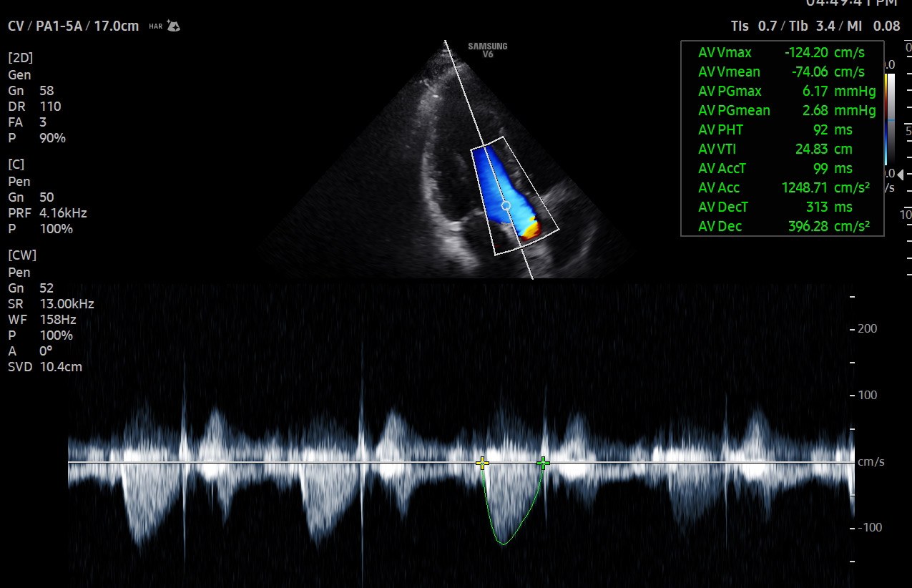Select the AV PGmean measurement row
Viewport: 912px width, 588px height.
click(787, 110)
